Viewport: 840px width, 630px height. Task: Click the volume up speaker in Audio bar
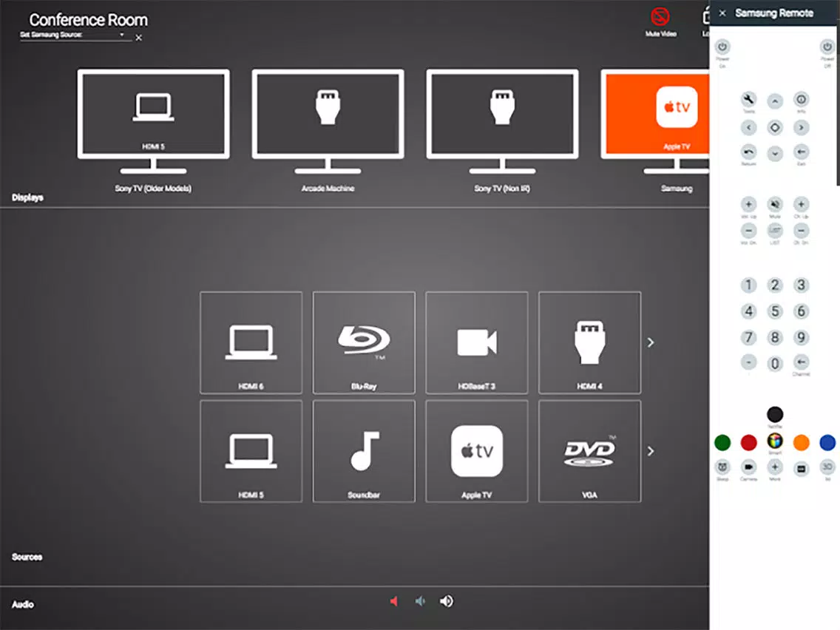pos(447,601)
